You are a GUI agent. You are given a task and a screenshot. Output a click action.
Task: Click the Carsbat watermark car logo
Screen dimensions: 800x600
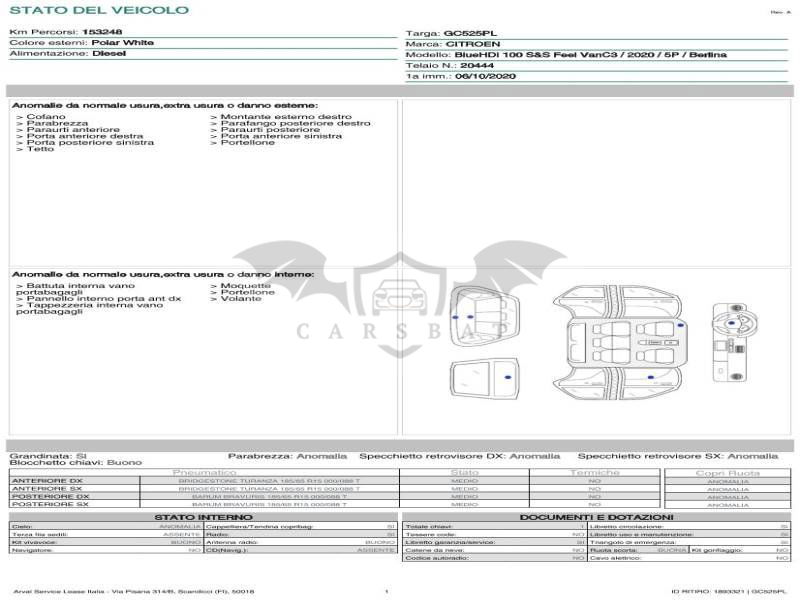click(x=395, y=297)
